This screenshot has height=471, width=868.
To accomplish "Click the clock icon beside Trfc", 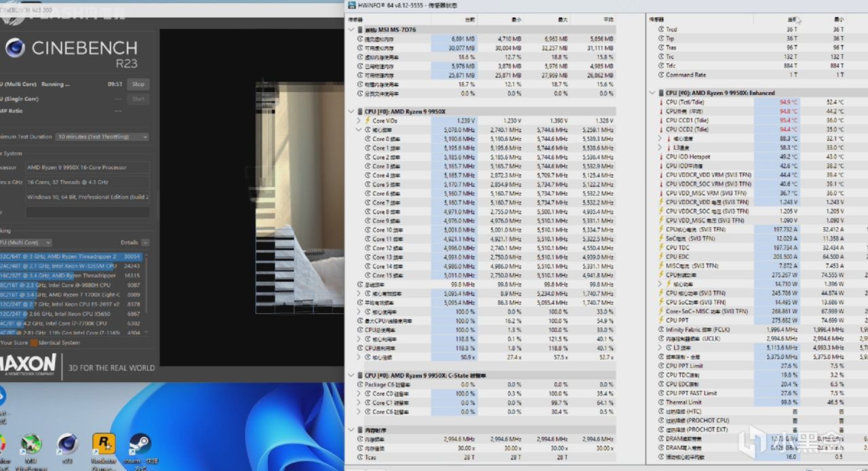I will (660, 66).
